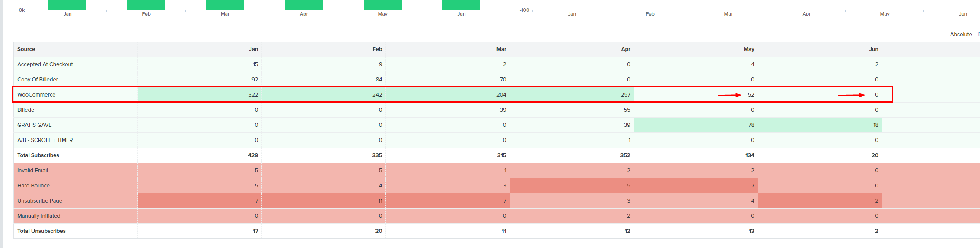Click WooCommerce May value 52
This screenshot has width=980, height=248.
click(751, 95)
